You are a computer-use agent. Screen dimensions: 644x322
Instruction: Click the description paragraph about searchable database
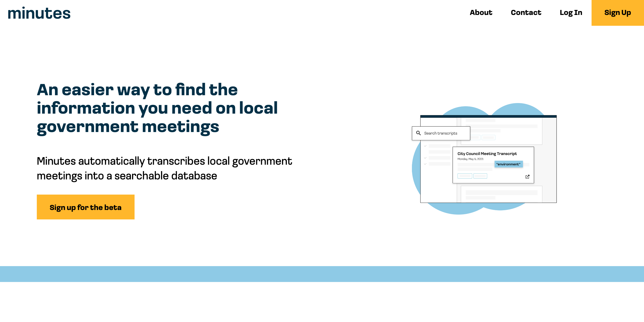click(x=164, y=168)
